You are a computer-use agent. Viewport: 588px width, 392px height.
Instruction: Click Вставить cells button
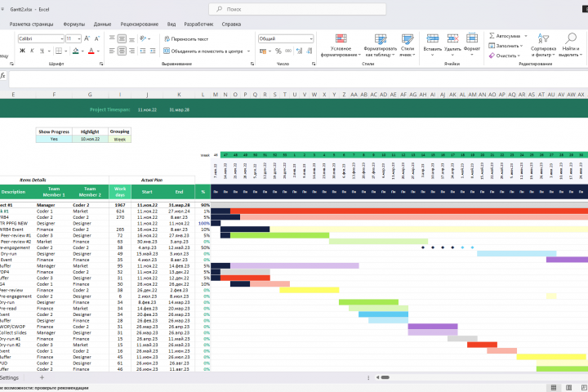point(432,46)
